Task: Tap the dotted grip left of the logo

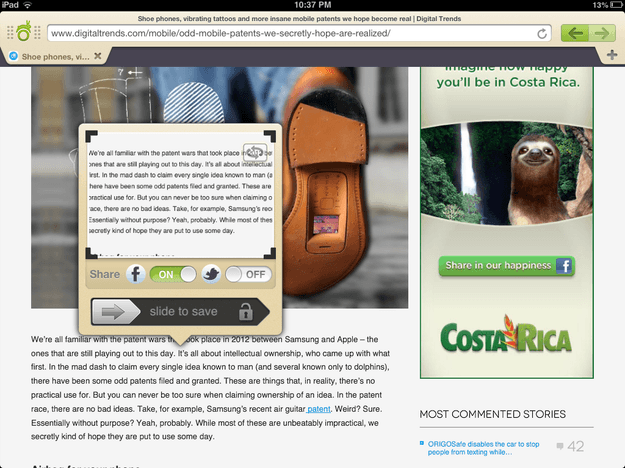Action: pyautogui.click(x=10, y=33)
